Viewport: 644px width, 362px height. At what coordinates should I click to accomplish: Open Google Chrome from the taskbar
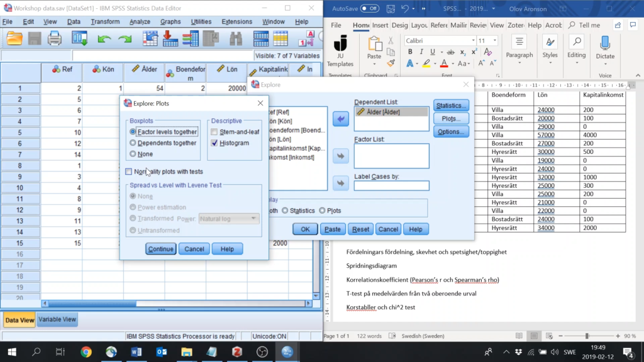[86, 352]
